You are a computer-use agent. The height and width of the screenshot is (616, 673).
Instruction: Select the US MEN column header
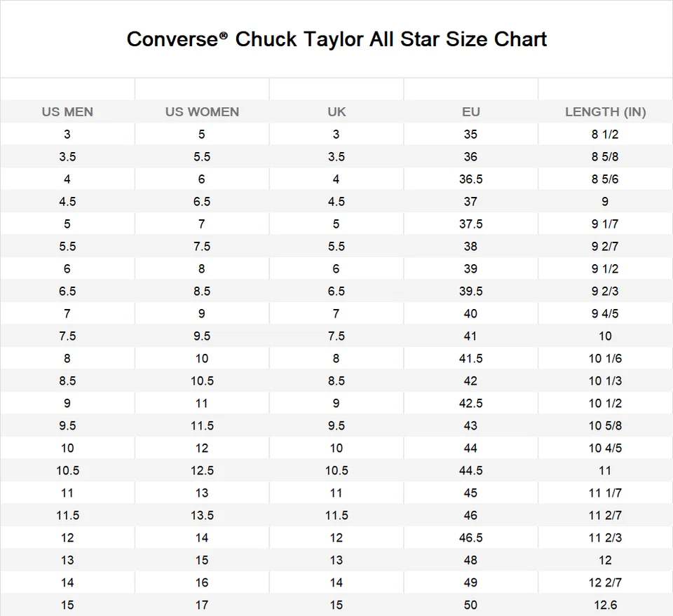click(x=67, y=112)
